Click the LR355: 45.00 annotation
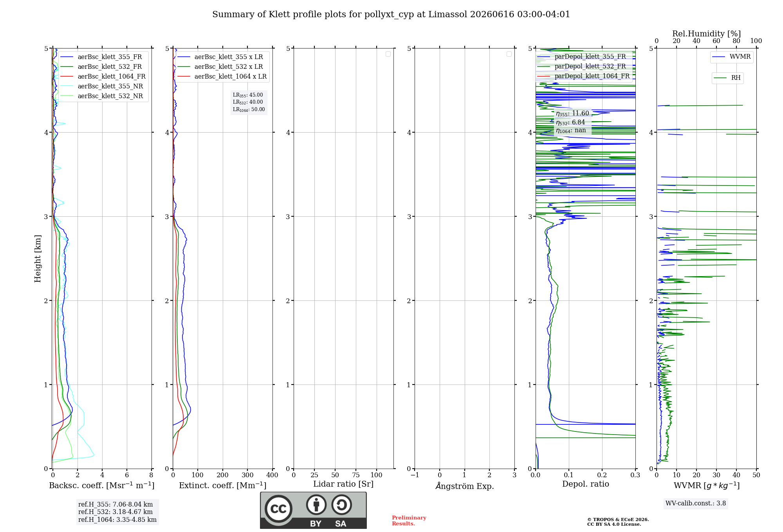The image size is (783, 532). click(248, 95)
